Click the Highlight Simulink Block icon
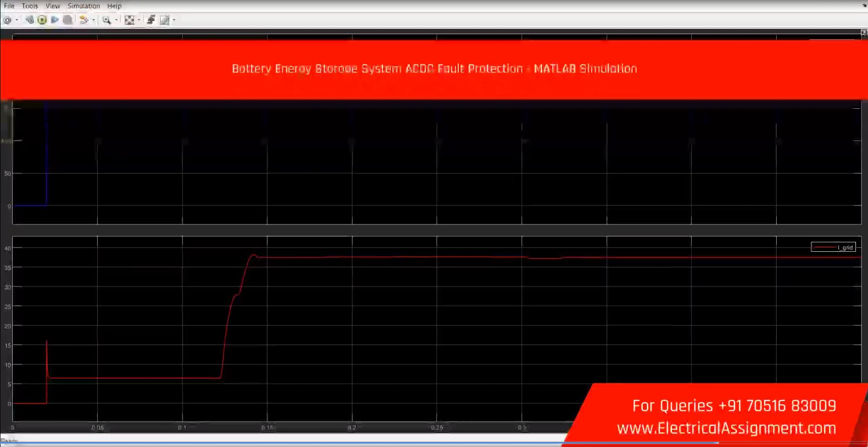Viewport: 868px width, 447px height. (x=84, y=20)
